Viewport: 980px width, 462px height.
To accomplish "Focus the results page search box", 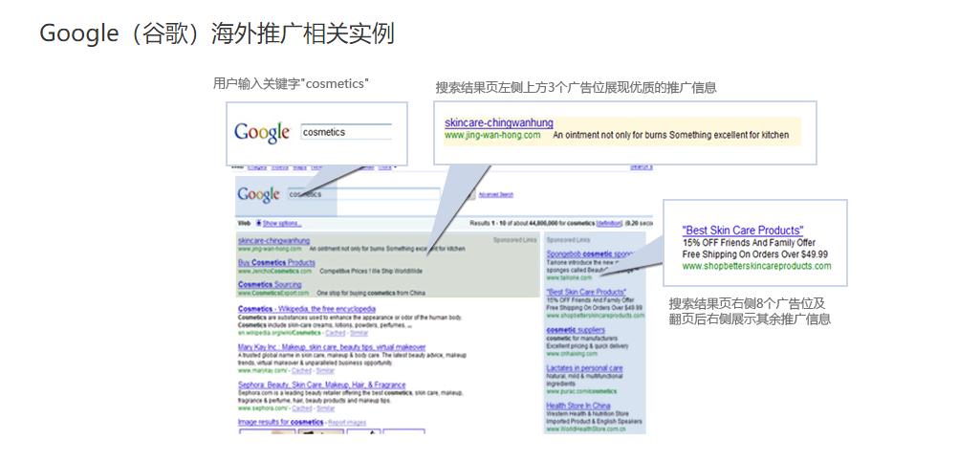I will tap(363, 194).
